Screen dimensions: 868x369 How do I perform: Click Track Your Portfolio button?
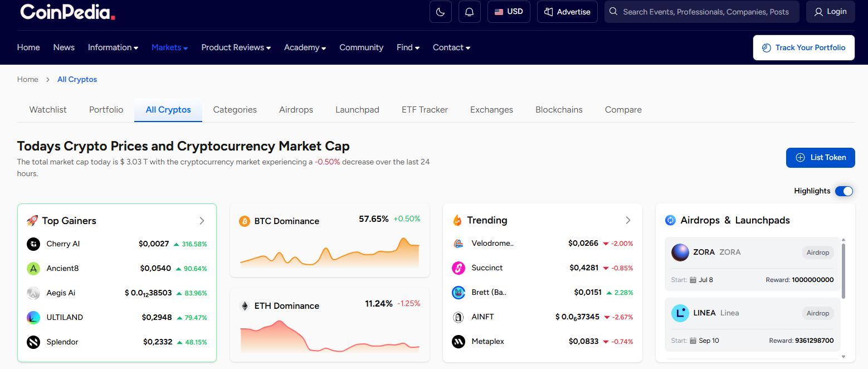tap(803, 47)
